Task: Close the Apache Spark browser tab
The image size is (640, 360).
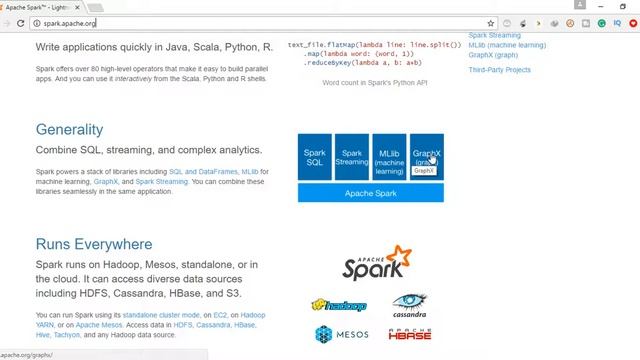Action: pyautogui.click(x=77, y=7)
